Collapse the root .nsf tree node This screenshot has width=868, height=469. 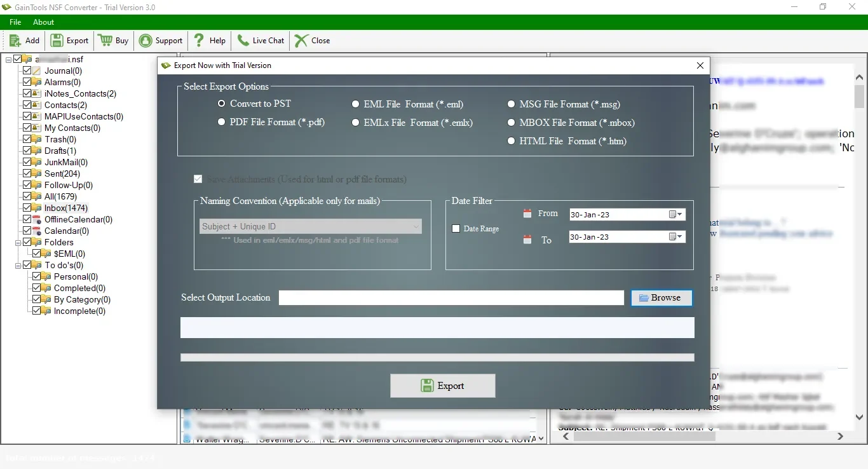[x=9, y=60]
